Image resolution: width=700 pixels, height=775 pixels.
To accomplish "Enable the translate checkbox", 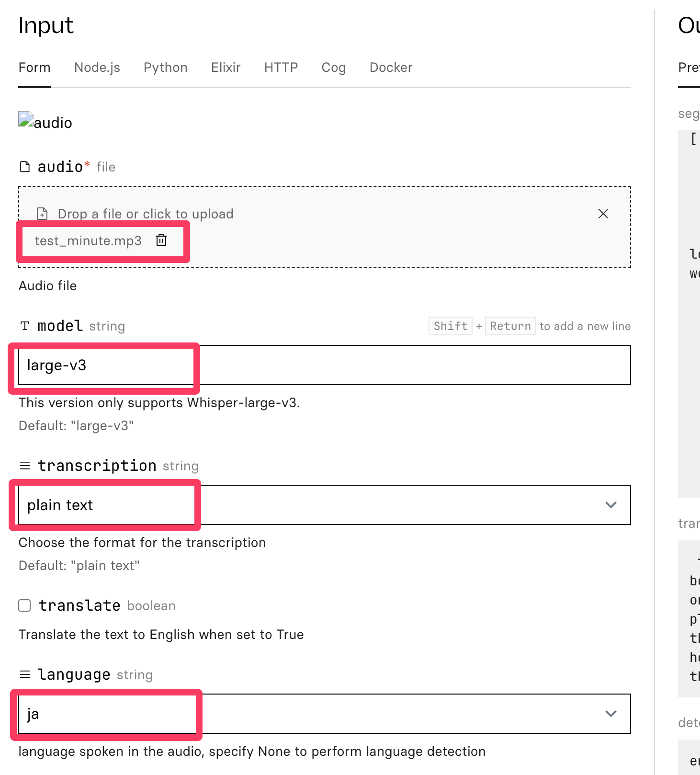I will point(25,605).
